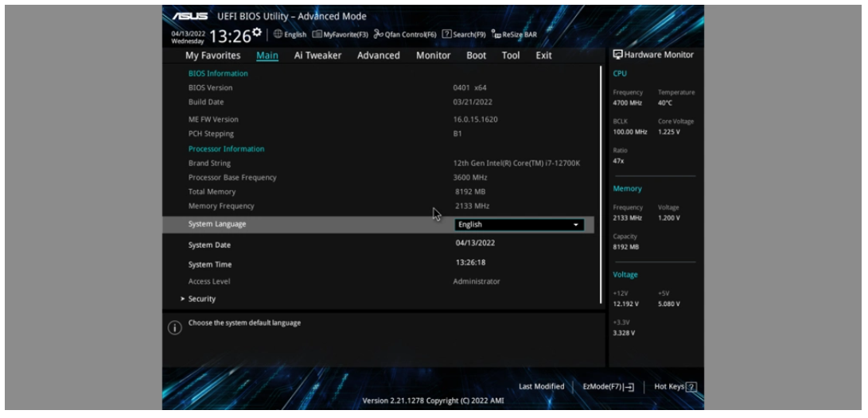Click Last Modified button
The width and height of the screenshot is (868, 418).
(x=541, y=386)
